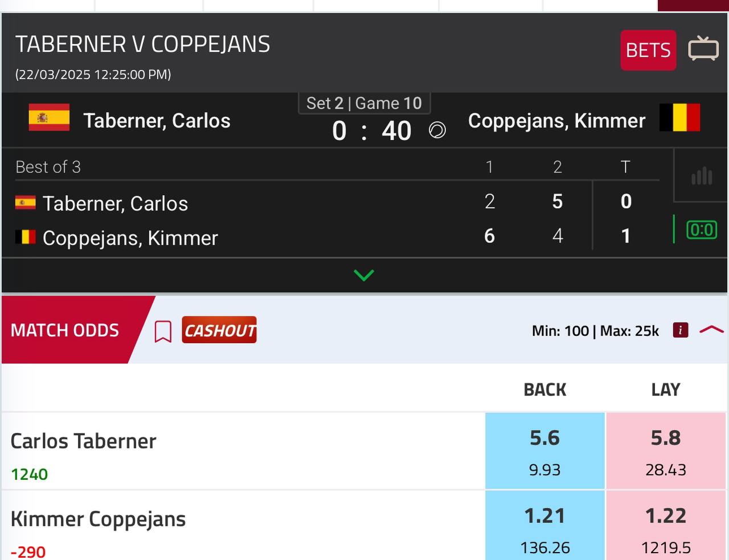Select the Set 2 | Game 10 label
Image resolution: width=729 pixels, height=560 pixels.
point(364,104)
